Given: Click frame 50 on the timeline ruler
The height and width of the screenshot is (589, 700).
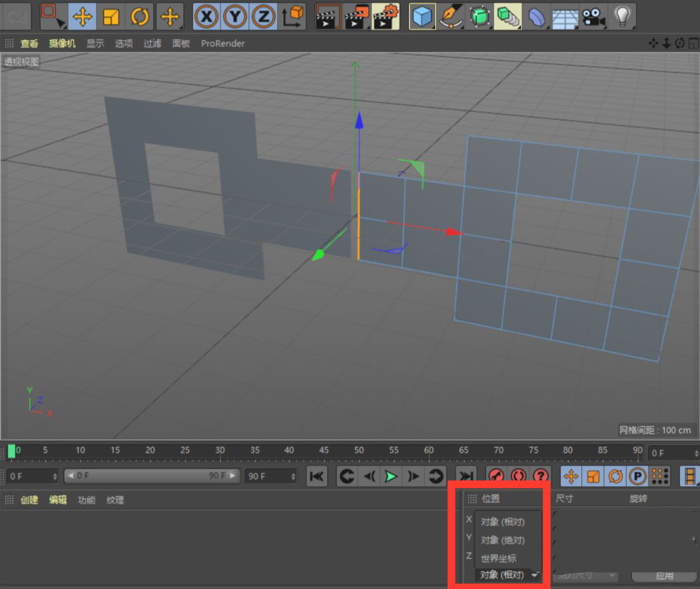Looking at the screenshot, I should 359,452.
